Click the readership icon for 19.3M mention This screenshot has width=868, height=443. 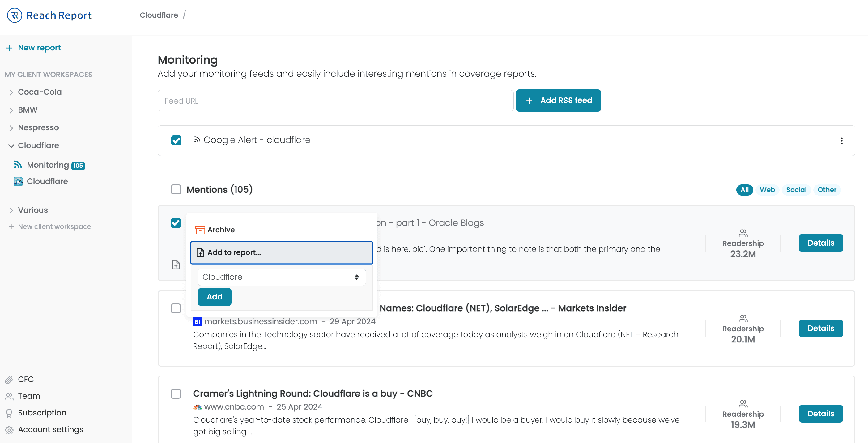click(x=743, y=403)
